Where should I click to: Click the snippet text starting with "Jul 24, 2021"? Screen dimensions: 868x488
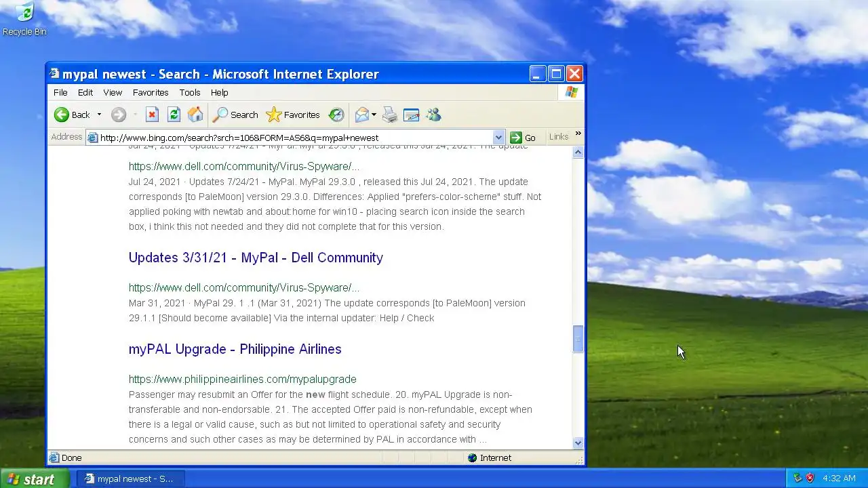[335, 204]
